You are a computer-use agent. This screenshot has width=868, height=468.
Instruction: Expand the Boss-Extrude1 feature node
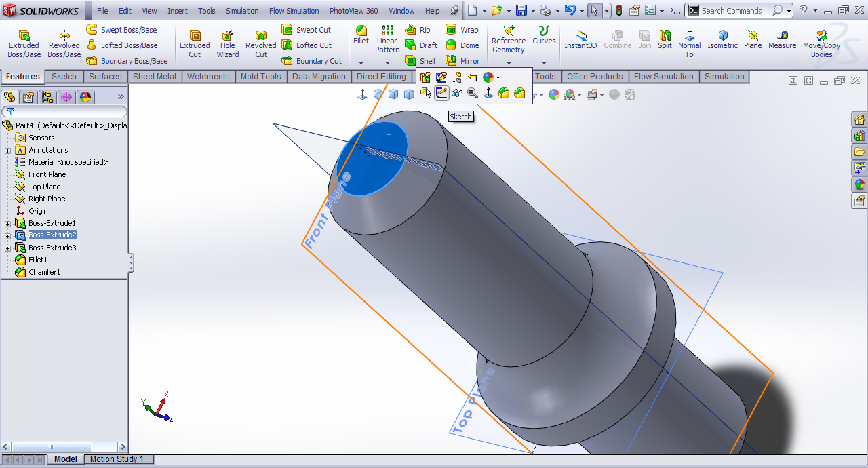(8, 223)
